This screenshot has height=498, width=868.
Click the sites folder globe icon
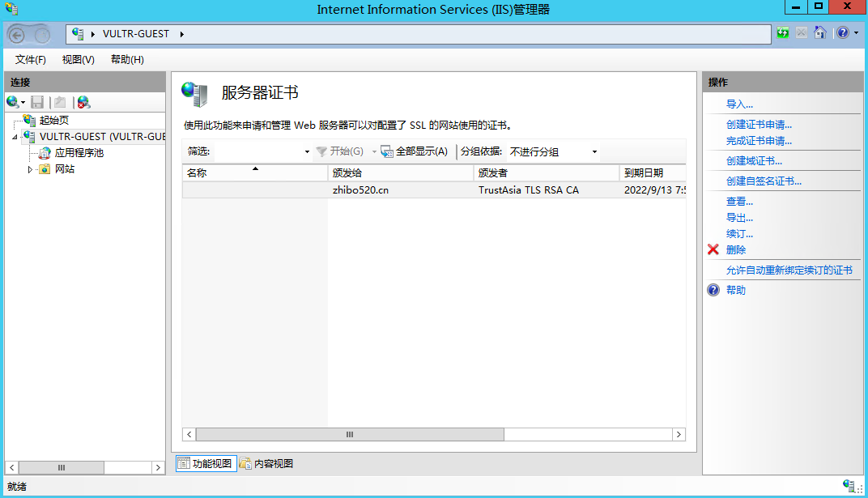pyautogui.click(x=45, y=168)
